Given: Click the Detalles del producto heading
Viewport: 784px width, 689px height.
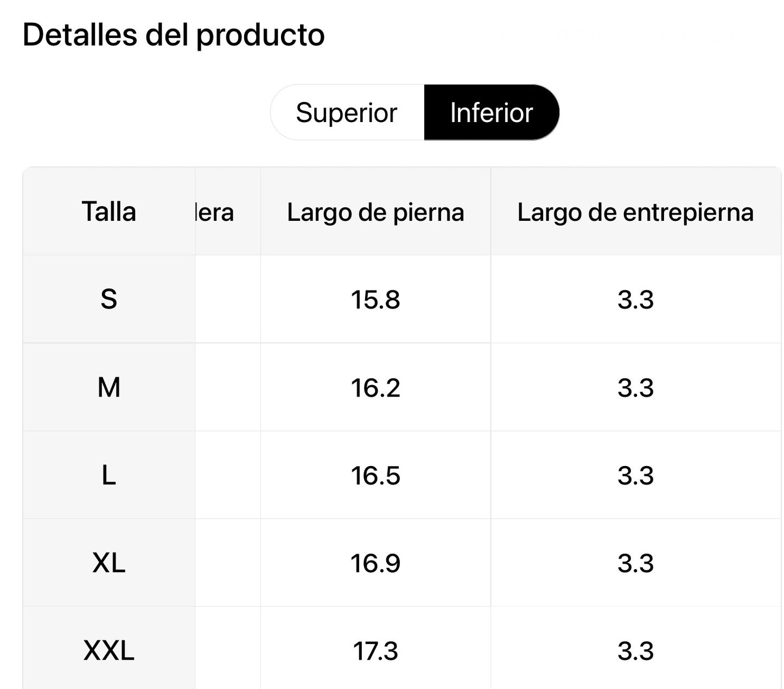Looking at the screenshot, I should click(x=174, y=35).
